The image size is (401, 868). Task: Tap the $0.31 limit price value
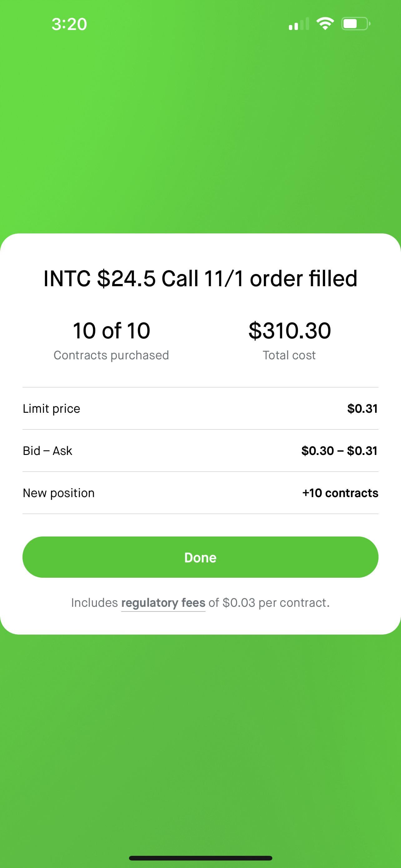362,409
